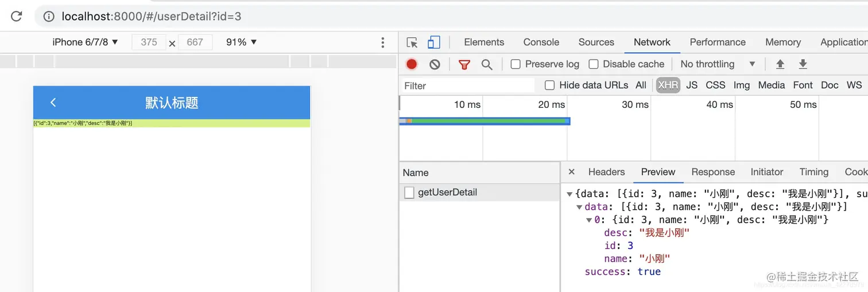Open the iPhone 6/7/8 device dropdown
The image size is (868, 292).
point(85,42)
